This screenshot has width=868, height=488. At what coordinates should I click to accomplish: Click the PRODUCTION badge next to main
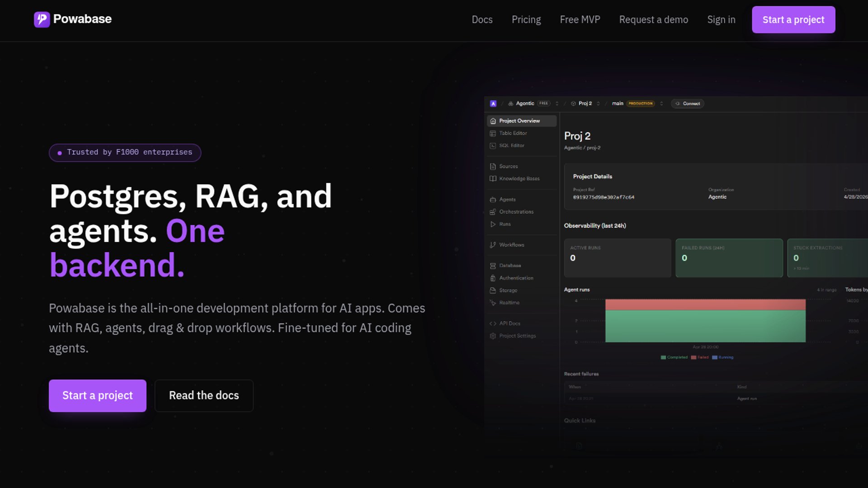pos(641,103)
